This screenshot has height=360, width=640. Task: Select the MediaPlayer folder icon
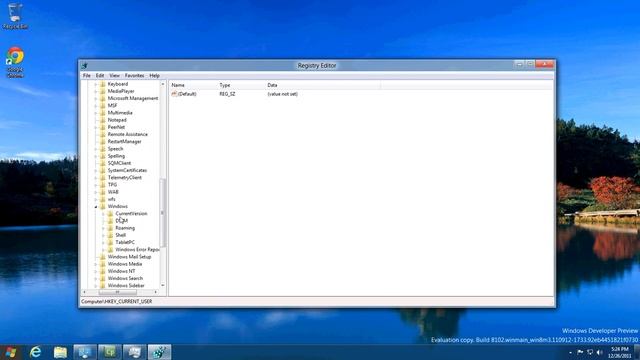pyautogui.click(x=103, y=91)
